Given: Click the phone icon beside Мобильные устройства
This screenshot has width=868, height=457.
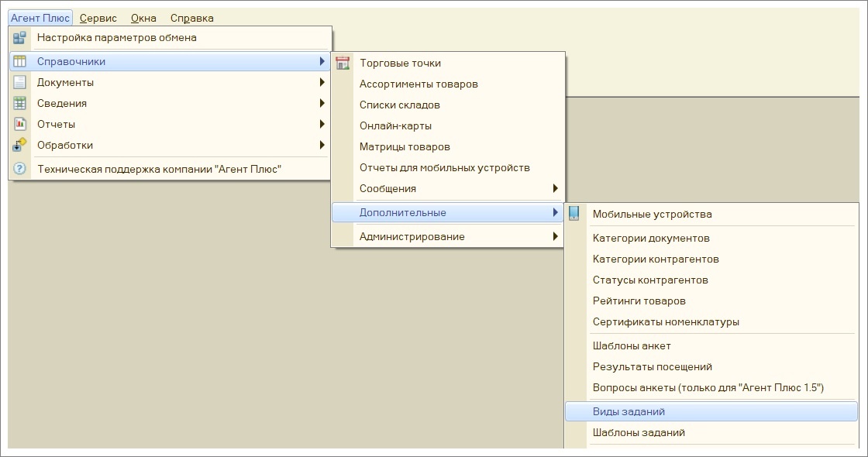Looking at the screenshot, I should point(574,214).
